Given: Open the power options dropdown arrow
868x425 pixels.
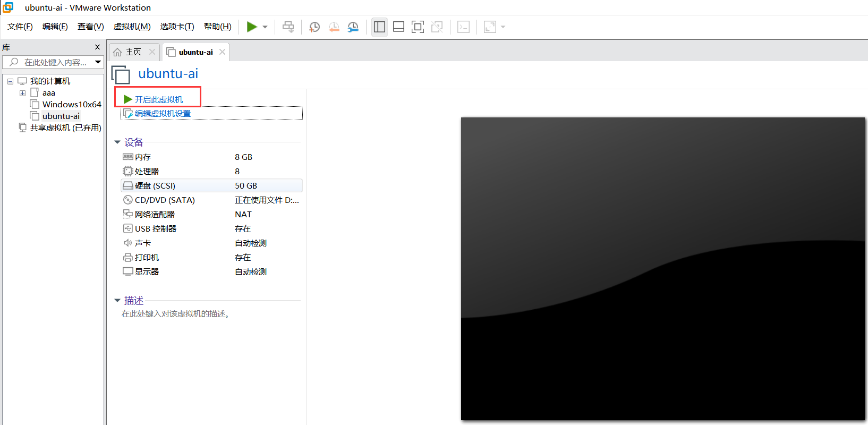Looking at the screenshot, I should 265,27.
